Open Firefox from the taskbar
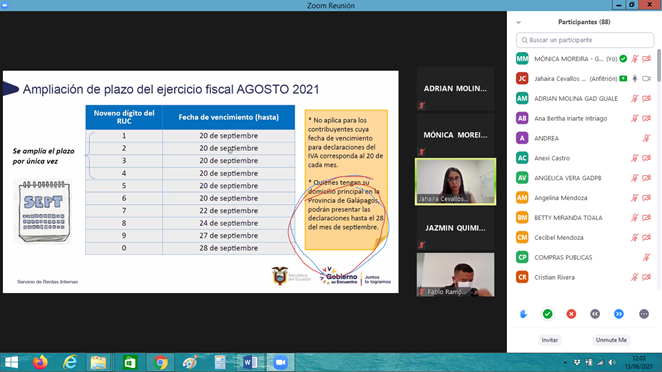Image resolution: width=662 pixels, height=372 pixels. click(x=40, y=363)
